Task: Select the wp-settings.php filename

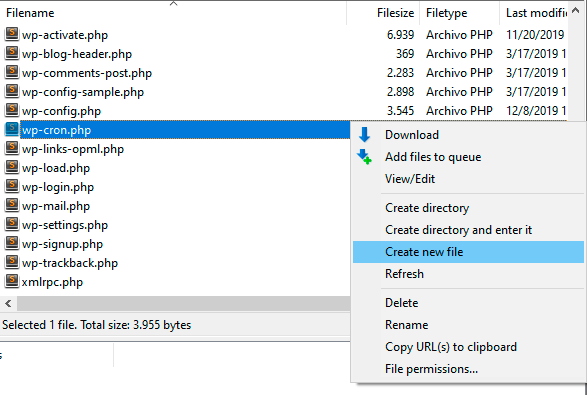Action: pos(65,225)
